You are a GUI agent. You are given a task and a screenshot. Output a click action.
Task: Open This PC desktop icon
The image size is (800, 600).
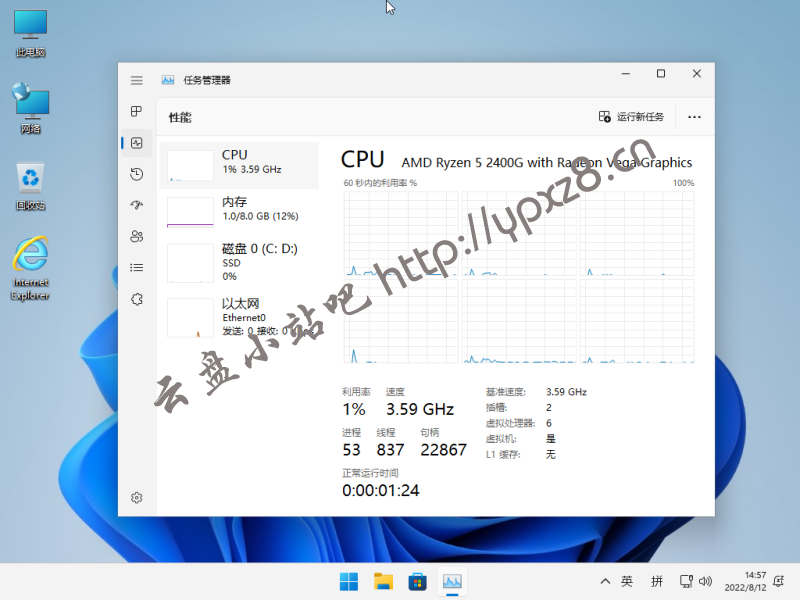tap(31, 33)
